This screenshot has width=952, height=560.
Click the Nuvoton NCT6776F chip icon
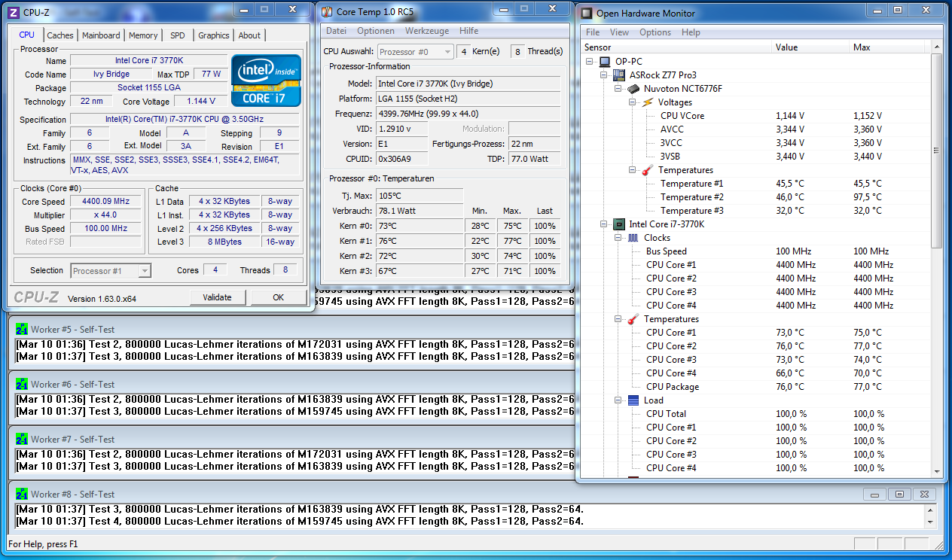[633, 89]
